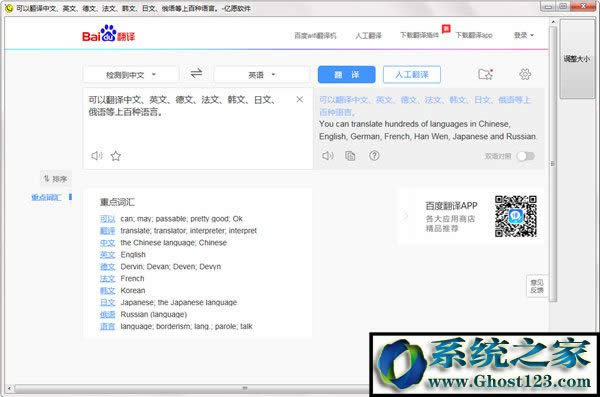Open the help question mark icon
Image resolution: width=600 pixels, height=397 pixels.
point(374,155)
